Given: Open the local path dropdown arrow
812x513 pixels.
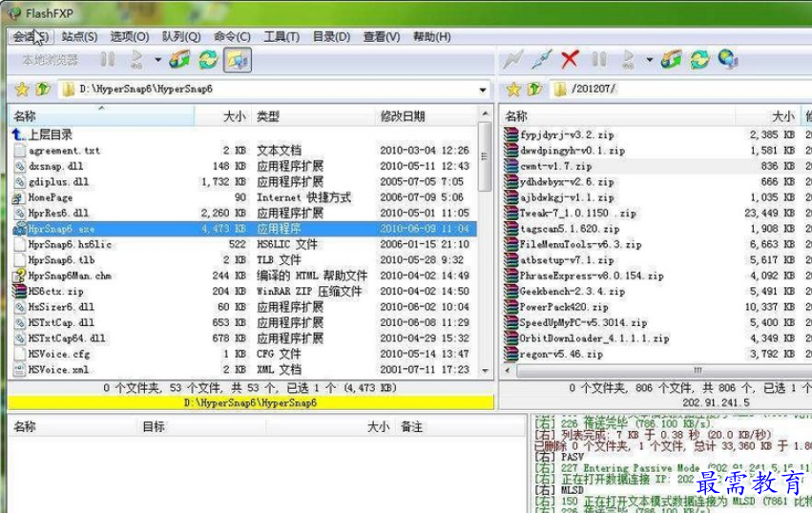Looking at the screenshot, I should 483,90.
